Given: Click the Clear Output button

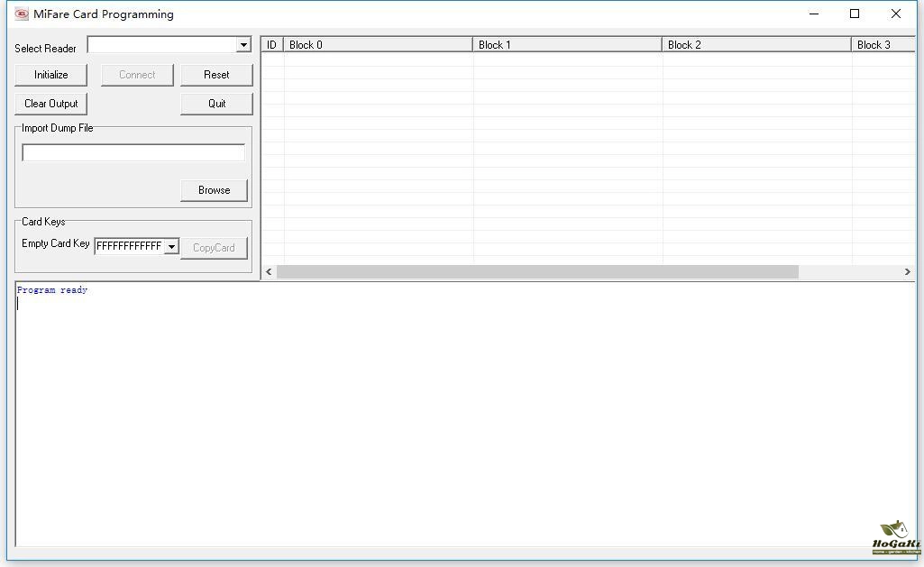Looking at the screenshot, I should [51, 104].
